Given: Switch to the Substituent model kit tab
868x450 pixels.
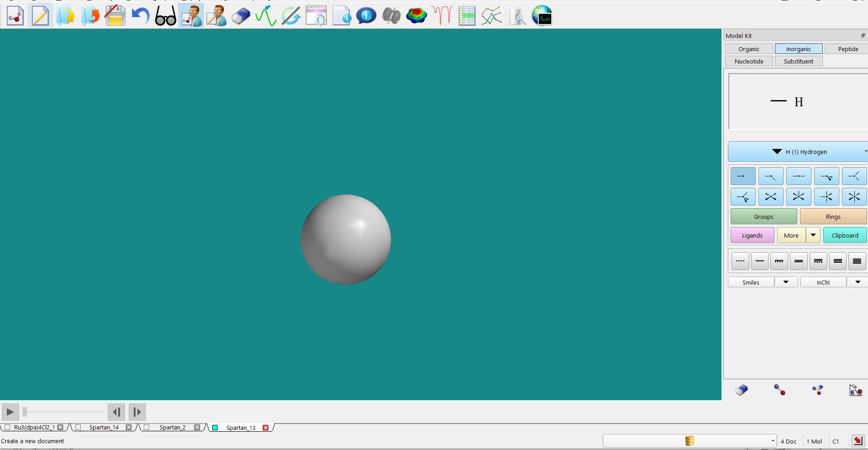Looking at the screenshot, I should click(799, 61).
